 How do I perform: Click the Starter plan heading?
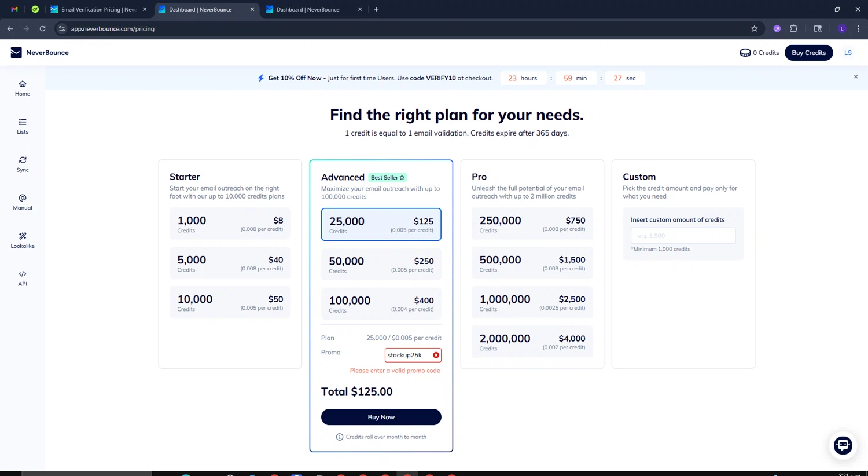coord(185,177)
